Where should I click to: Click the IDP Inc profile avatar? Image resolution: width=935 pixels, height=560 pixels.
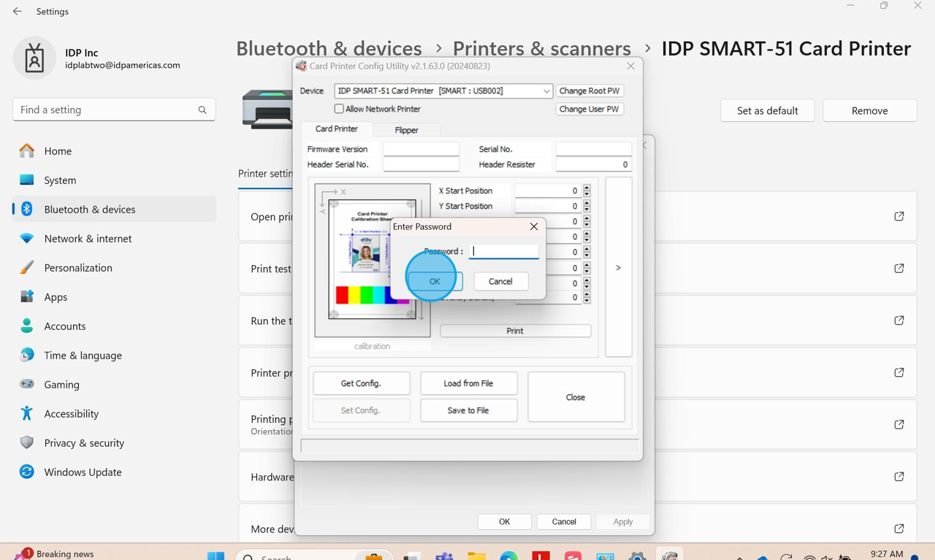(34, 58)
